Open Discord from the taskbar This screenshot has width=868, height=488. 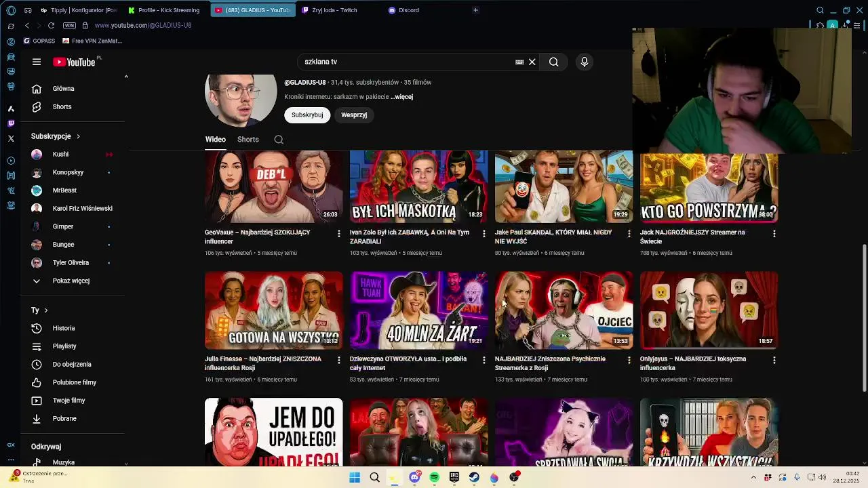[414, 477]
